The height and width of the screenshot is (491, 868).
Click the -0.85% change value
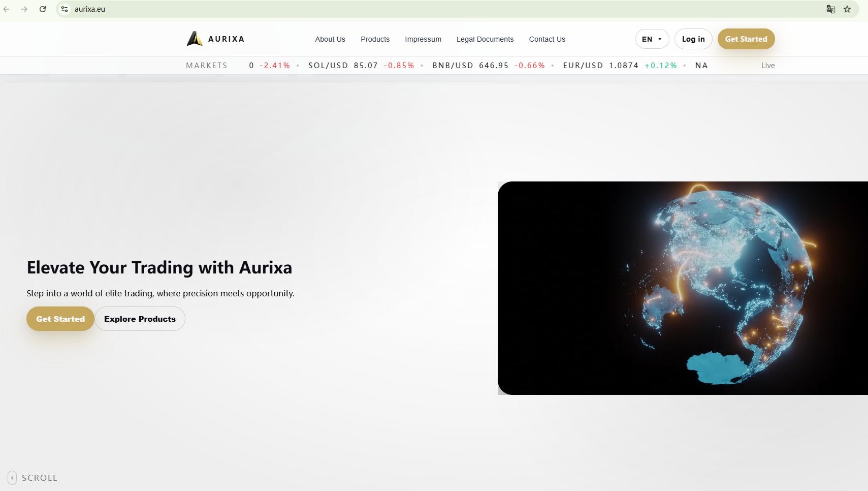coord(399,66)
